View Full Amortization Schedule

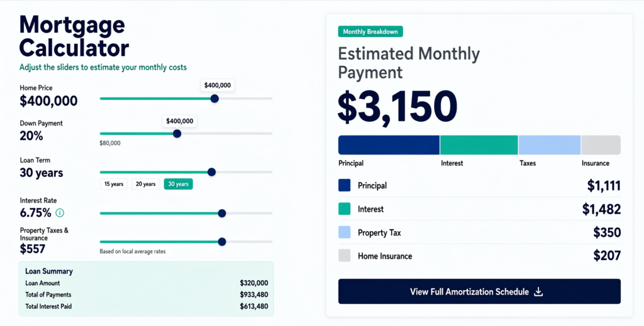pos(479,291)
